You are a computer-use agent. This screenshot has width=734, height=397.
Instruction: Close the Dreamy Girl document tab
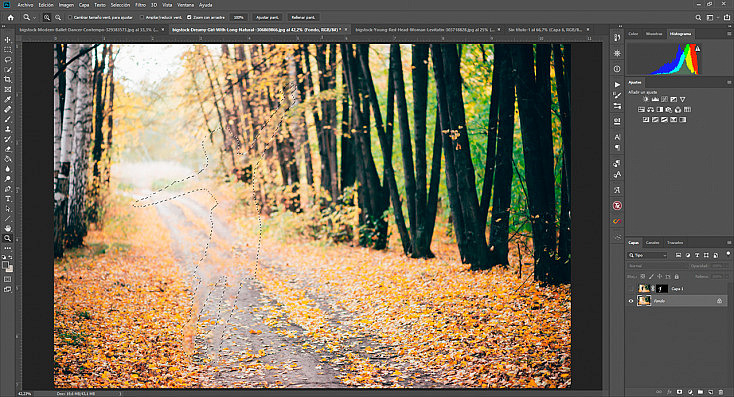pos(346,29)
